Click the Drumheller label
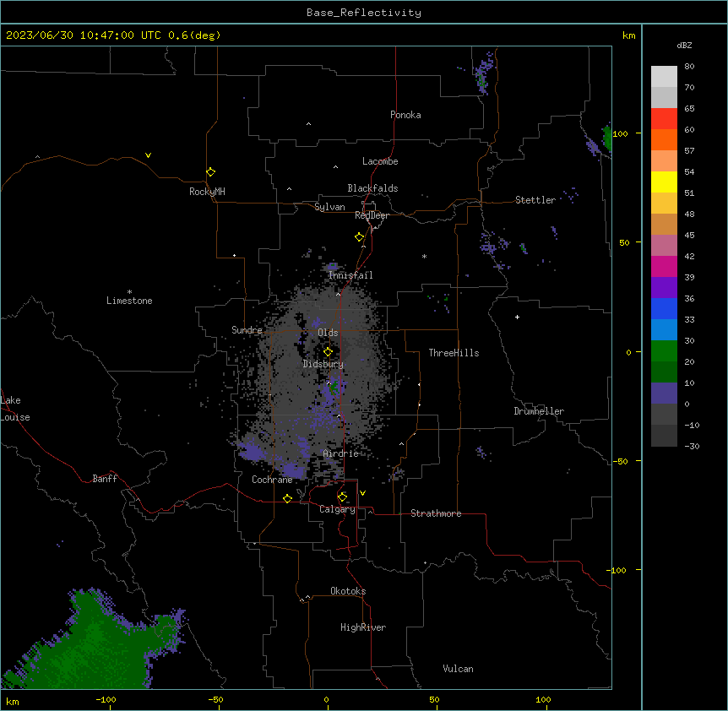The height and width of the screenshot is (711, 728). [x=539, y=411]
